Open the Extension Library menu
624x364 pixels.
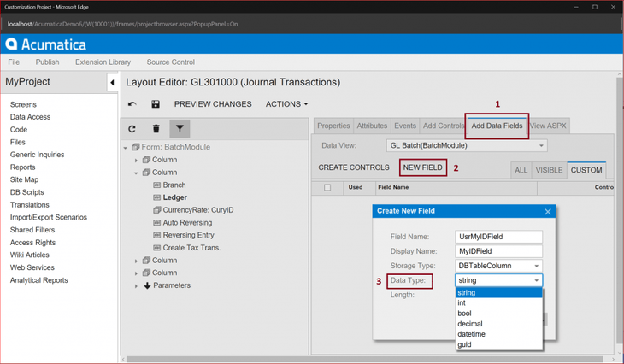103,62
